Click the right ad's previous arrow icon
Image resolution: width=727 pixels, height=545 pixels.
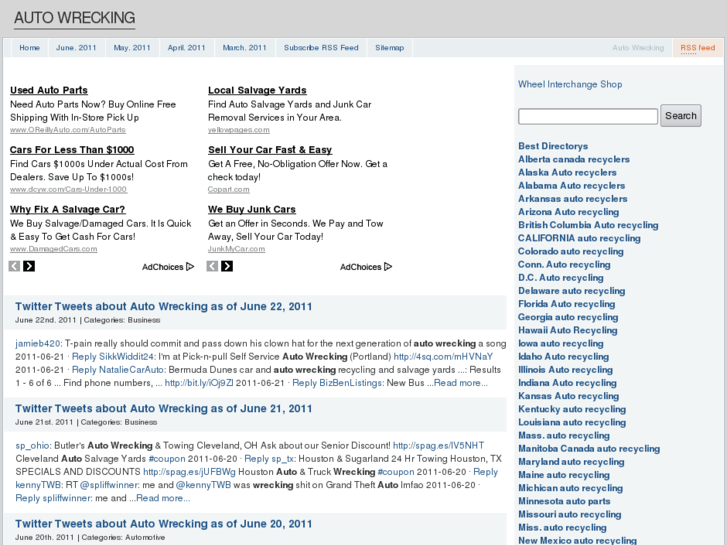(x=212, y=266)
